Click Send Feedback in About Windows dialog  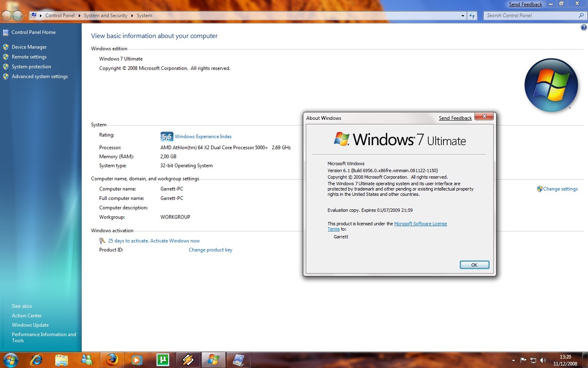coord(455,118)
